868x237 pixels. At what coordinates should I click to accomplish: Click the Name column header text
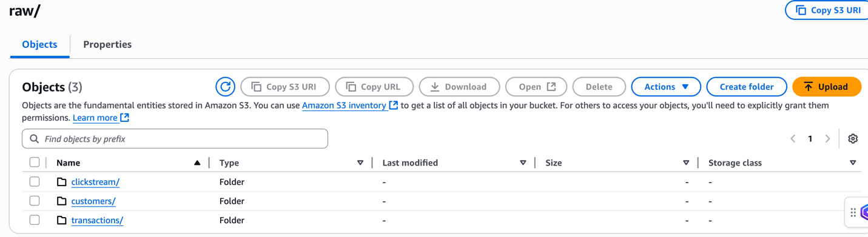point(68,162)
